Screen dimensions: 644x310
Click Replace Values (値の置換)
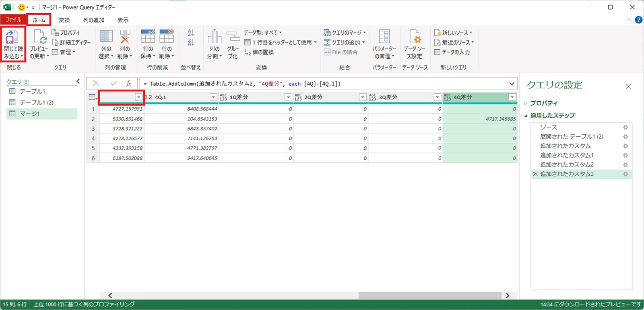coord(259,52)
